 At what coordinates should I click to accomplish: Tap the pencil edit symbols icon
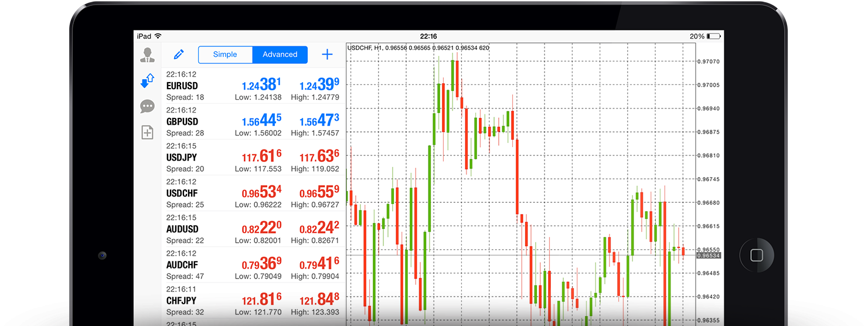click(x=179, y=55)
